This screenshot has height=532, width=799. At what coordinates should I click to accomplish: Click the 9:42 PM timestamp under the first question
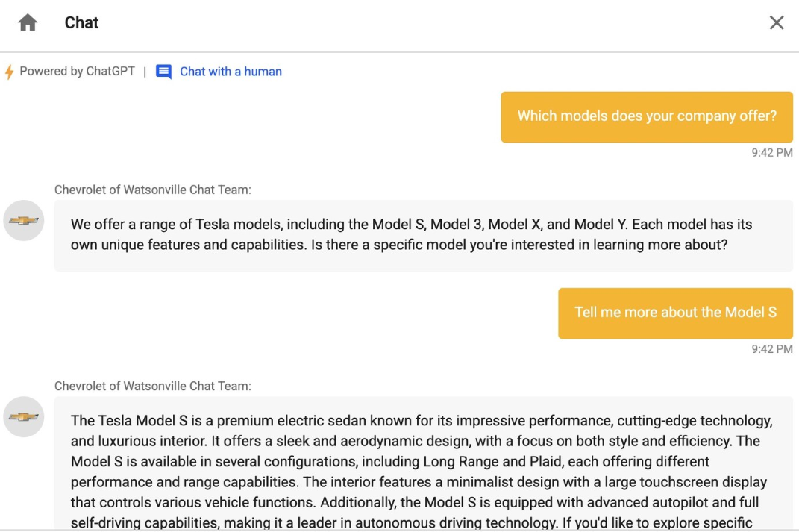click(772, 153)
